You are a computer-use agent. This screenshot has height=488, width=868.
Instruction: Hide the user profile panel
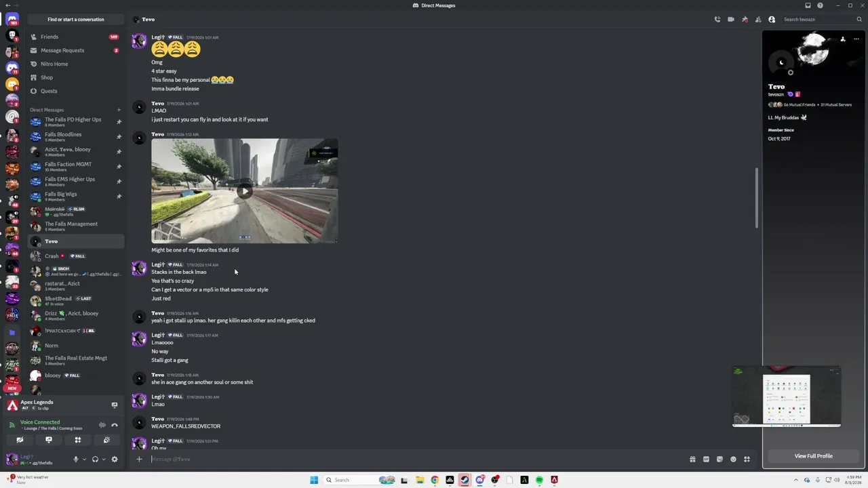pos(772,20)
